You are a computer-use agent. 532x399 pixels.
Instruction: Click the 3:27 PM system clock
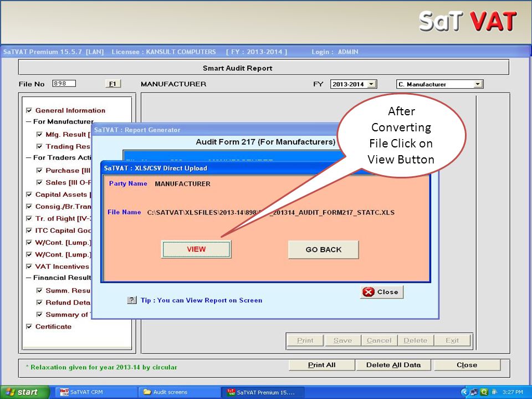513,392
